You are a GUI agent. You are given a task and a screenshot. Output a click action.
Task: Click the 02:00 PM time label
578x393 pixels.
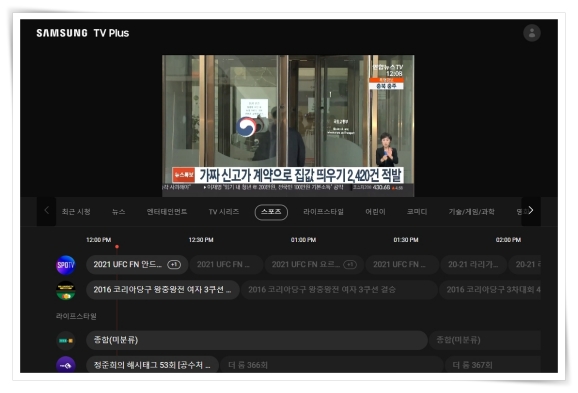click(508, 240)
